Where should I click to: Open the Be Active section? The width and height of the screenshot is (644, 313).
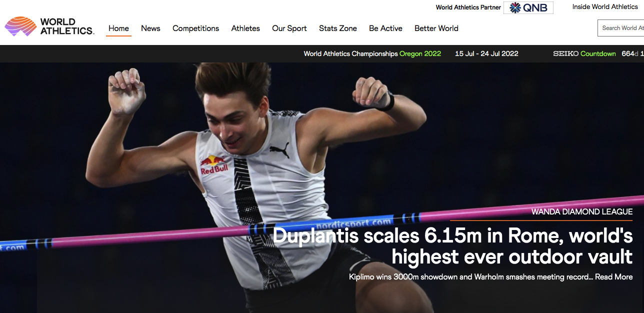coord(385,28)
